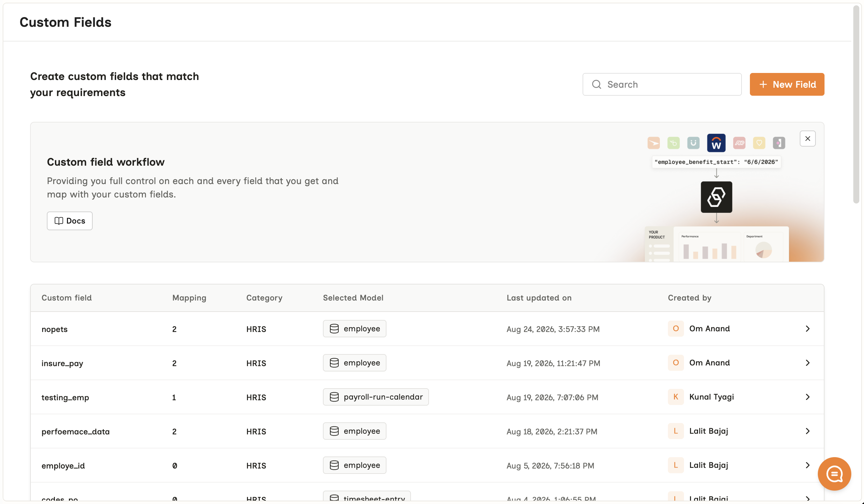
Task: Click the employee model tag in nopets row
Action: (x=354, y=329)
